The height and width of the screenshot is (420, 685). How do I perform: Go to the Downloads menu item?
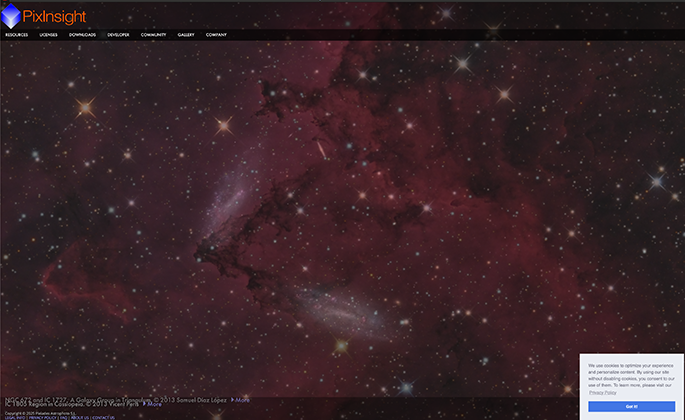[82, 35]
